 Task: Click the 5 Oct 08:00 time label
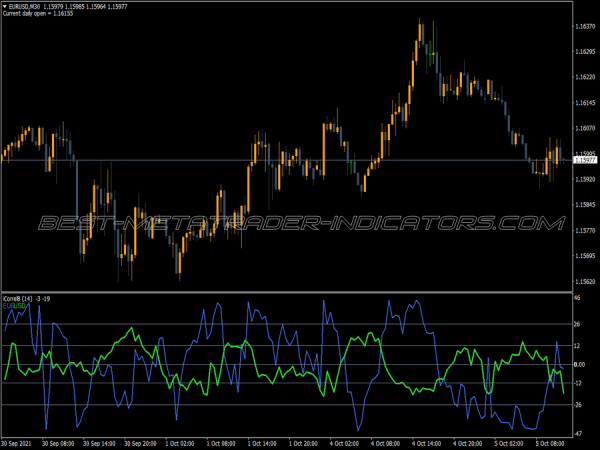point(550,443)
